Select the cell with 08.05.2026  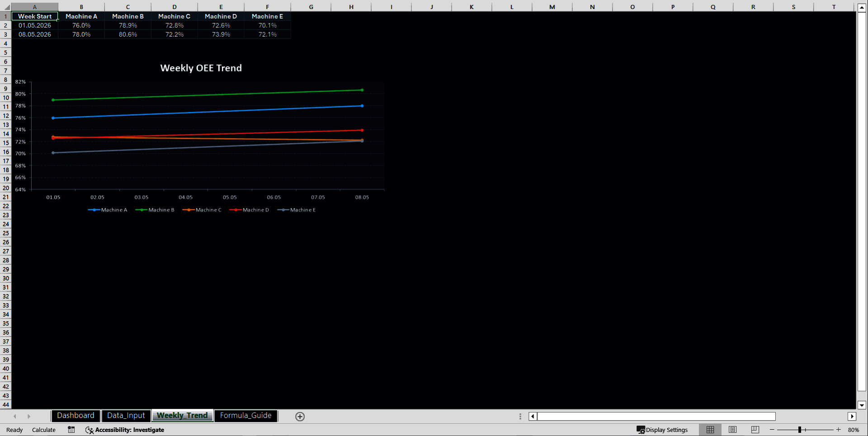coord(35,34)
